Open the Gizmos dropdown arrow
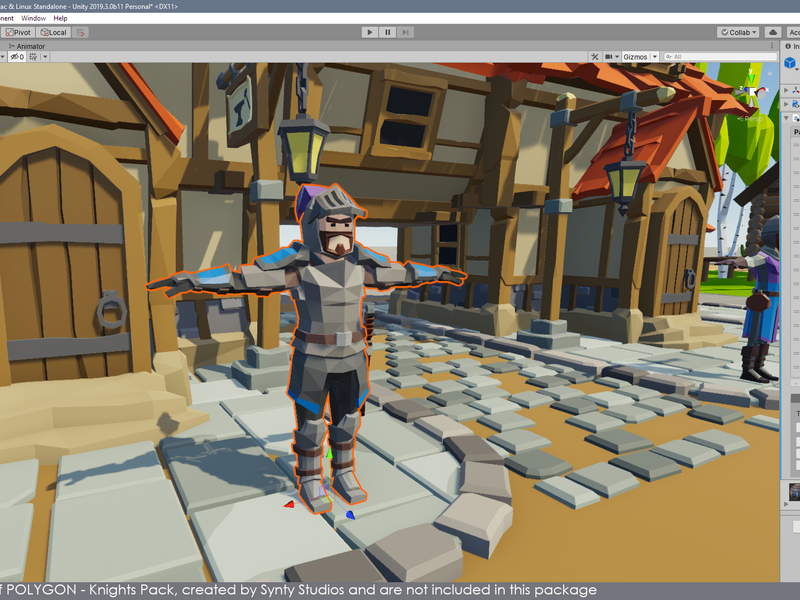 [x=655, y=57]
